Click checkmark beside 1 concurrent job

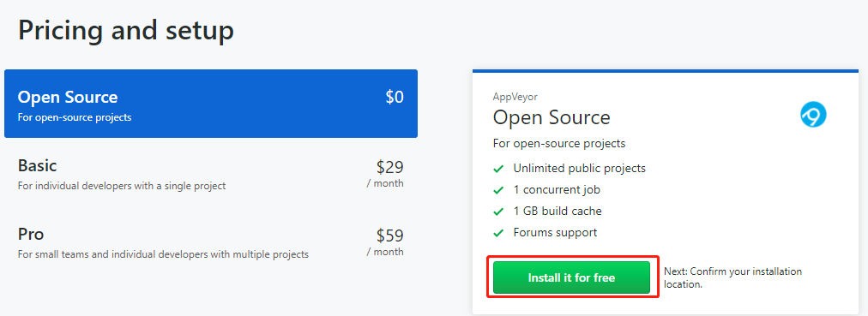[x=498, y=190]
